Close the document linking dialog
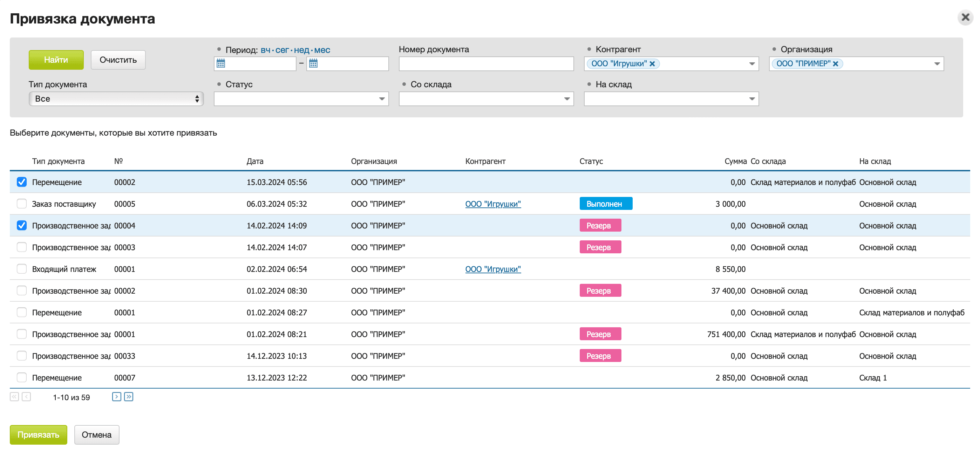 click(965, 17)
